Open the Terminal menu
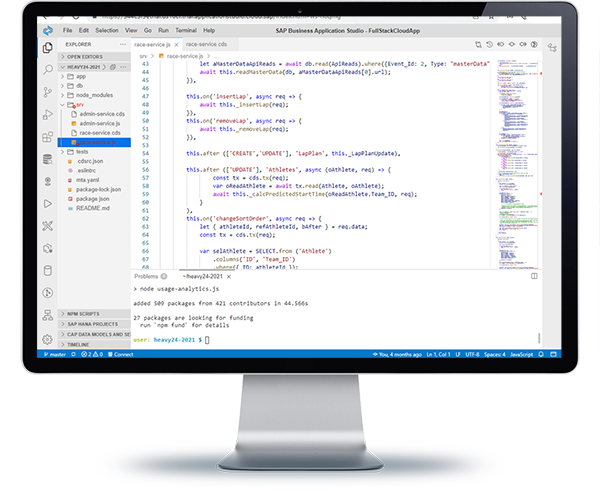The height and width of the screenshot is (490, 600). point(186,30)
